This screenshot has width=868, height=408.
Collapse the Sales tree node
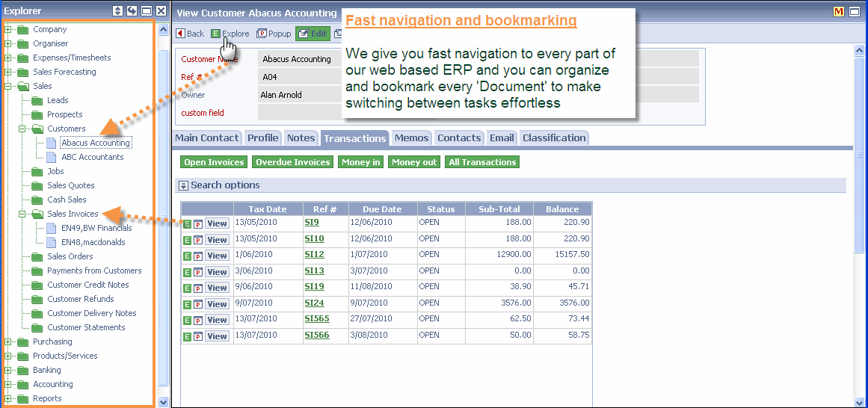click(8, 87)
